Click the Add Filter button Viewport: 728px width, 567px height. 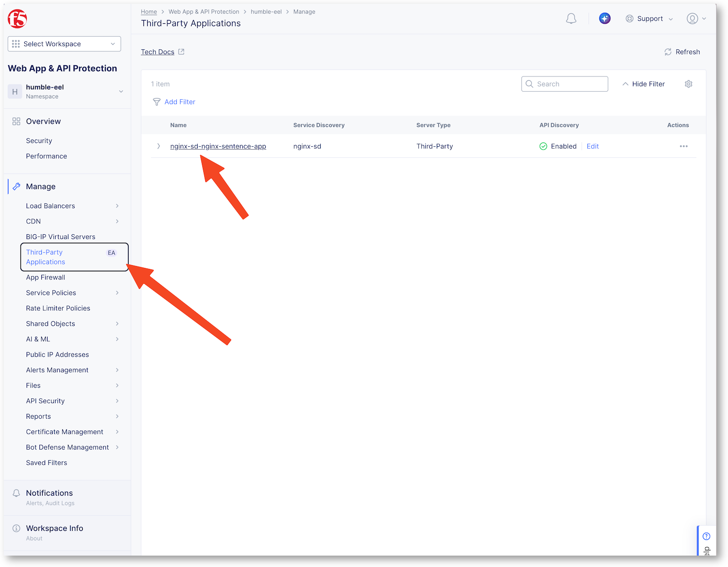click(x=174, y=102)
